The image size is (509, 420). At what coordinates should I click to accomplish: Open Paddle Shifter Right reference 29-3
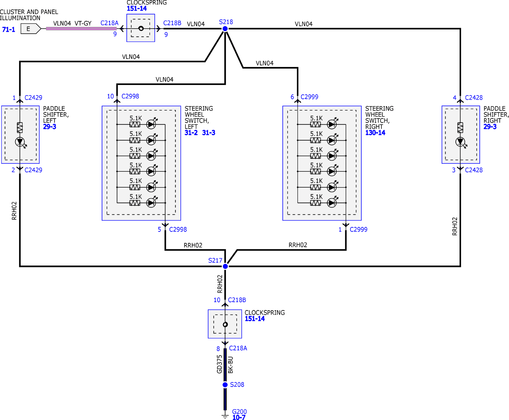pos(490,127)
